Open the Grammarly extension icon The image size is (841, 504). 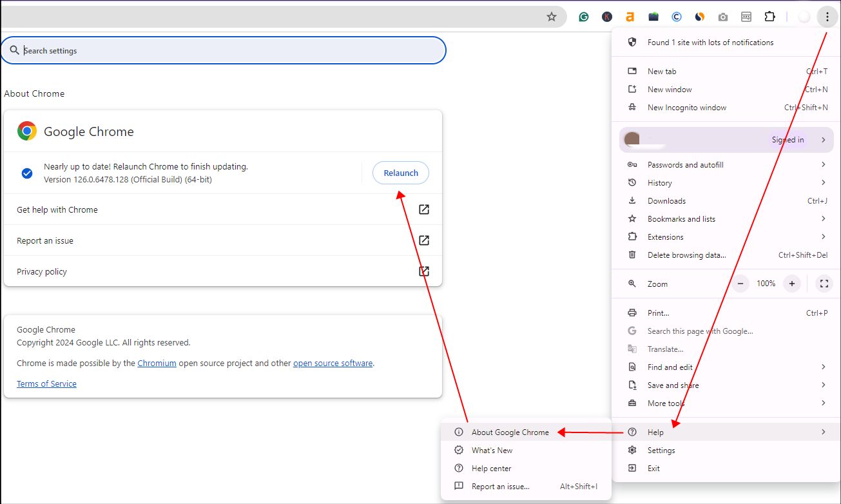pos(584,17)
